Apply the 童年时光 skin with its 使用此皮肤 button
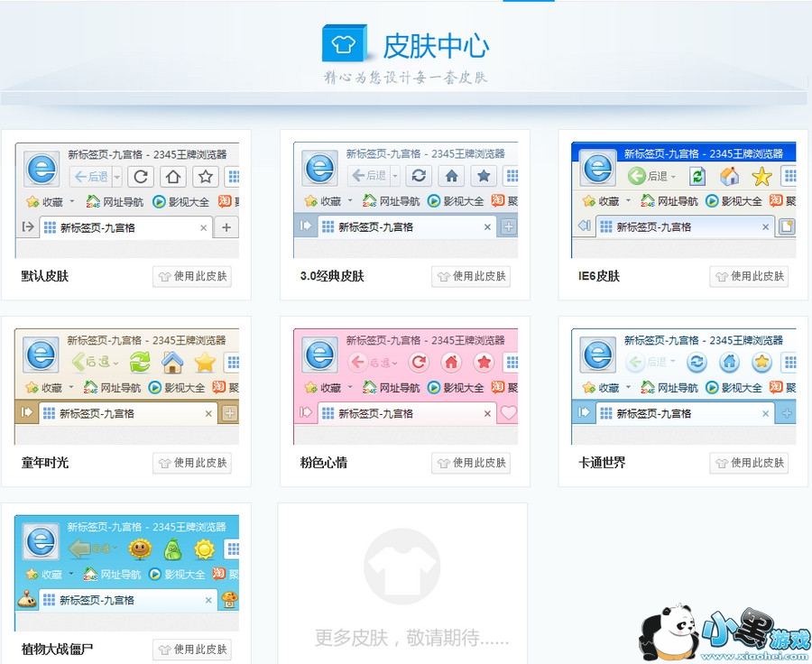Image resolution: width=812 pixels, height=664 pixels. click(192, 463)
